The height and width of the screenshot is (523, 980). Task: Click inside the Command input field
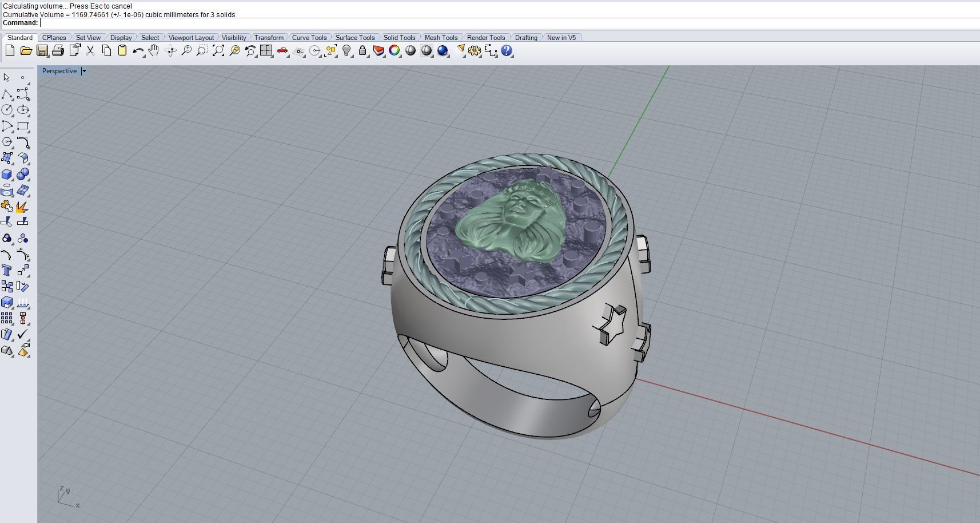[509, 23]
